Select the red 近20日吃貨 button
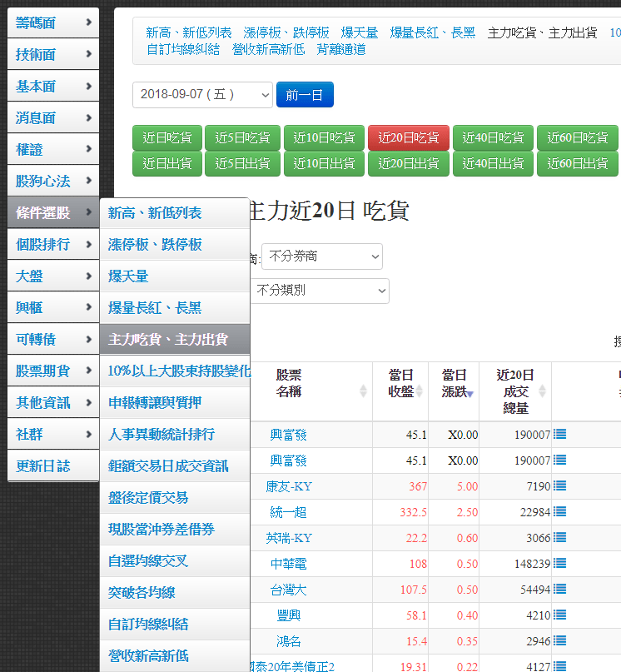The height and width of the screenshot is (672, 621). tap(408, 137)
